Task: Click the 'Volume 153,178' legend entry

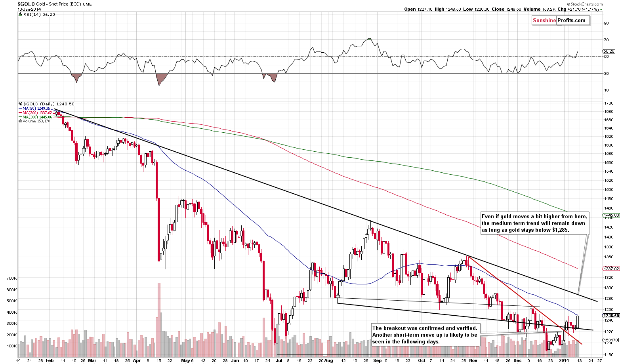Action: 36,121
